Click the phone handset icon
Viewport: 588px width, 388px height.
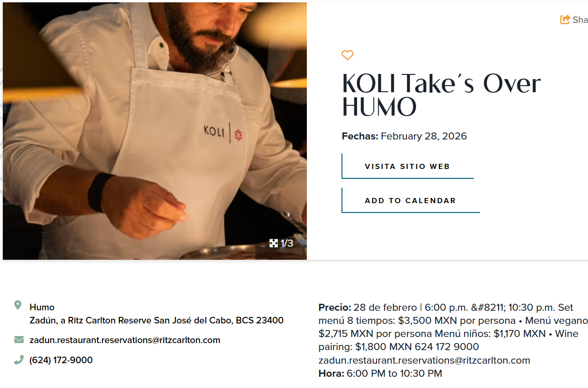click(19, 359)
